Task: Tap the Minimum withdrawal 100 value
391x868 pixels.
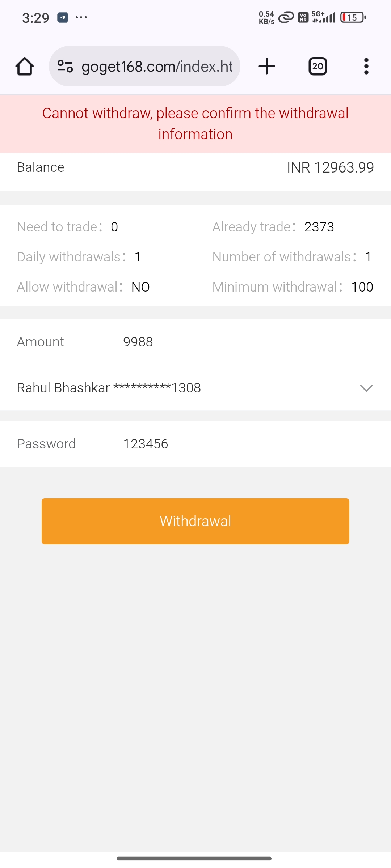Action: tap(362, 287)
